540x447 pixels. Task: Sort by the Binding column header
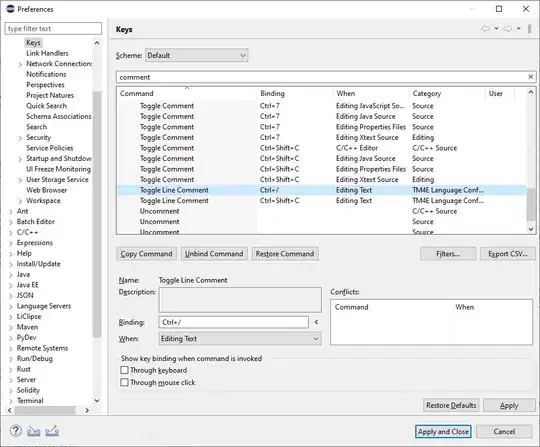(272, 93)
